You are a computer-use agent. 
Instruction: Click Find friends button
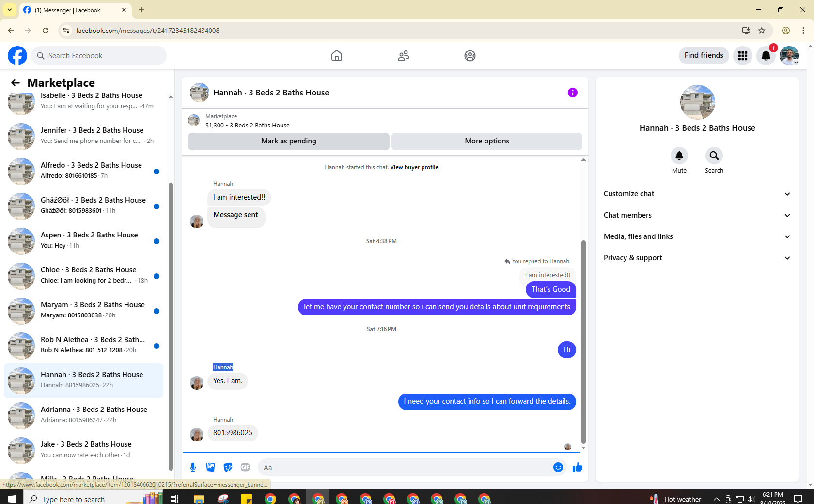coord(704,56)
